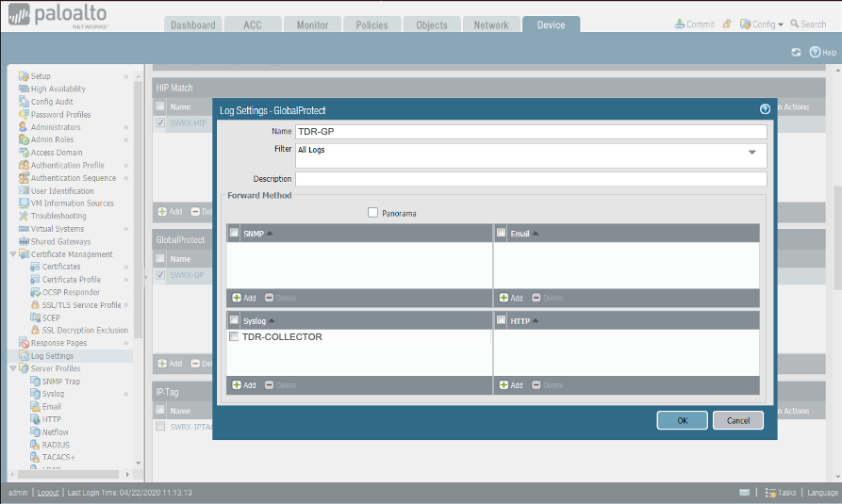The height and width of the screenshot is (504, 842).
Task: Switch to the ACC tab
Action: point(253,24)
